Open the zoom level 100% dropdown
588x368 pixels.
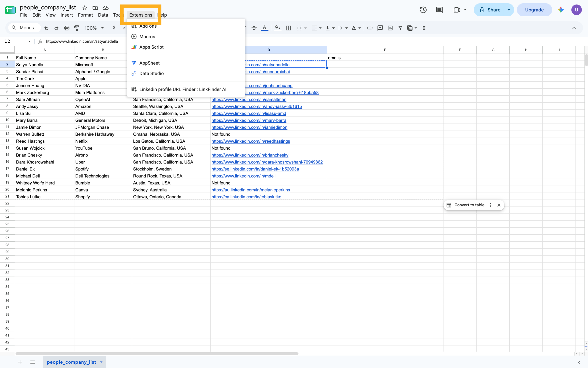[x=94, y=28]
